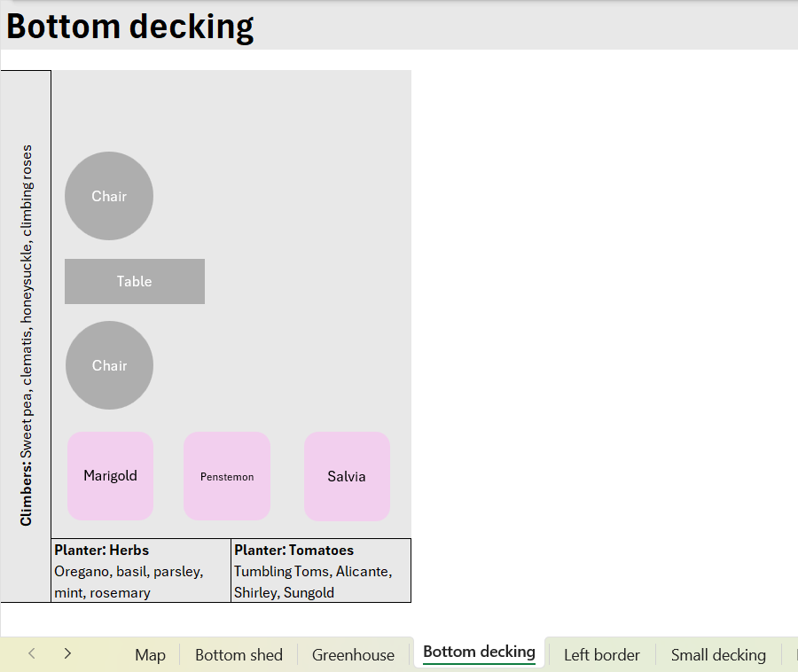Click the Planter: Tomatoes cell
Image resolution: width=798 pixels, height=672 pixels.
(321, 571)
